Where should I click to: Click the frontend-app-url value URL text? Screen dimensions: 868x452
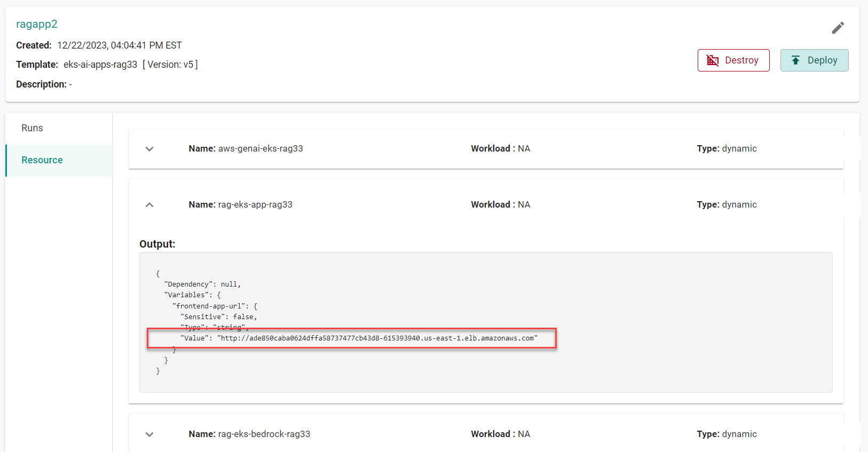pyautogui.click(x=377, y=338)
